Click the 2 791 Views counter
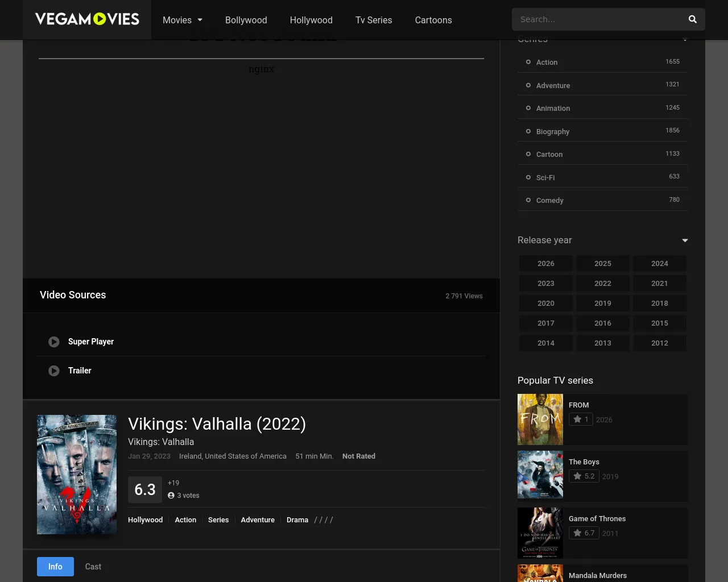Viewport: 728px width, 582px height. (464, 296)
